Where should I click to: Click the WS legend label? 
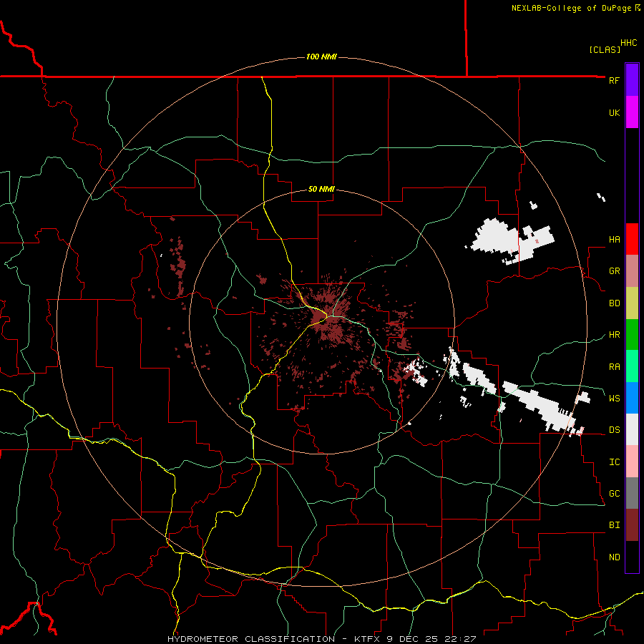point(614,399)
